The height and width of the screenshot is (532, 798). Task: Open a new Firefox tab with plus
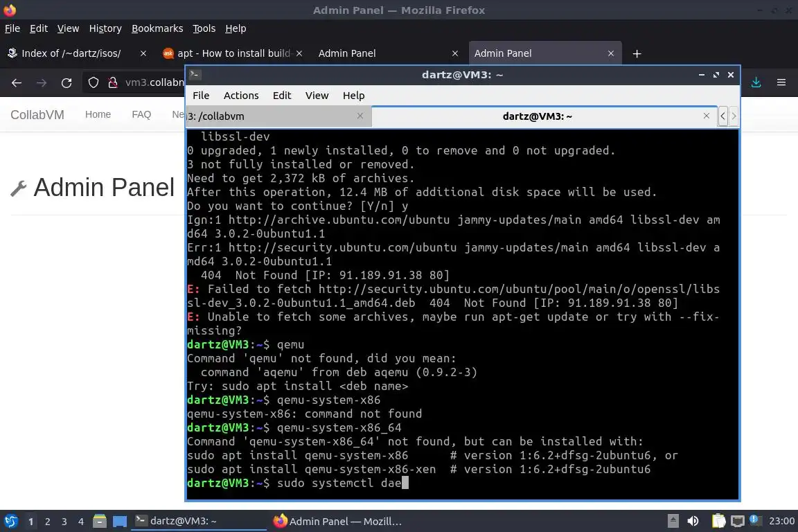tap(637, 53)
